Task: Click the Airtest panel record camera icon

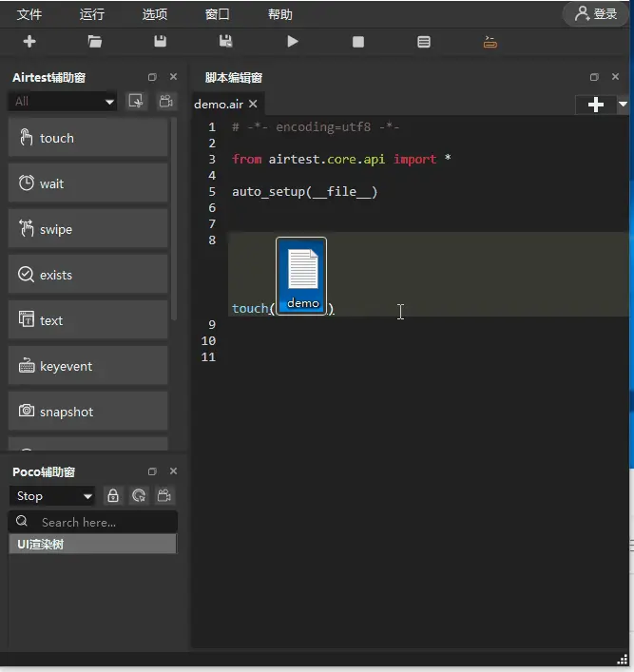Action: [166, 101]
